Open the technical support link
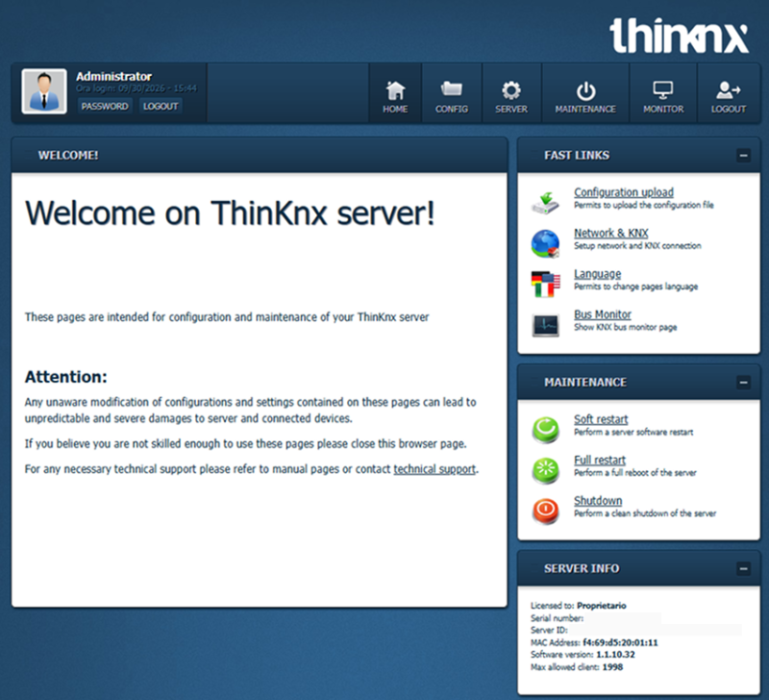769x700 pixels. click(434, 469)
